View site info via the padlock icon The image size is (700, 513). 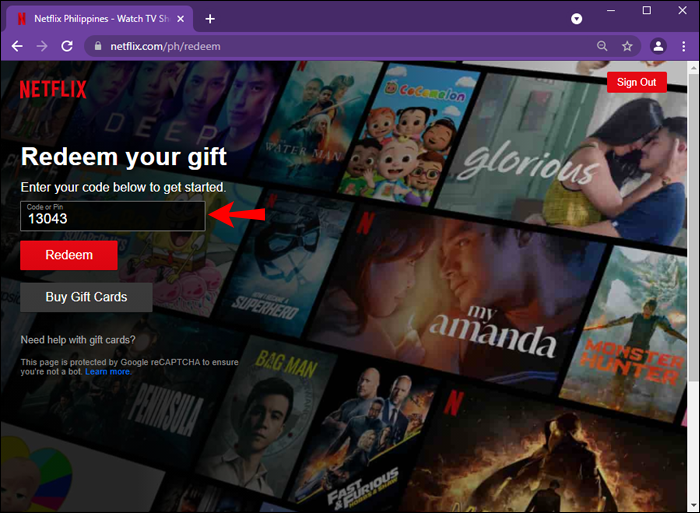98,46
